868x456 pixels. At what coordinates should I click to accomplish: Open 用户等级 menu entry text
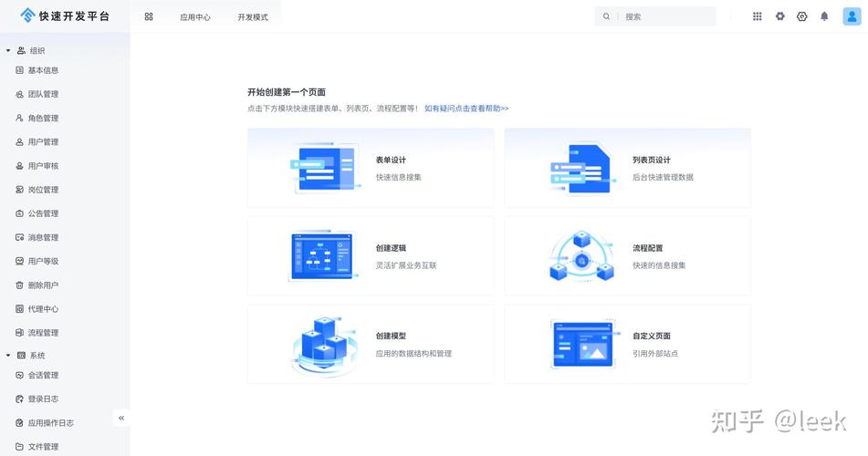tap(43, 261)
